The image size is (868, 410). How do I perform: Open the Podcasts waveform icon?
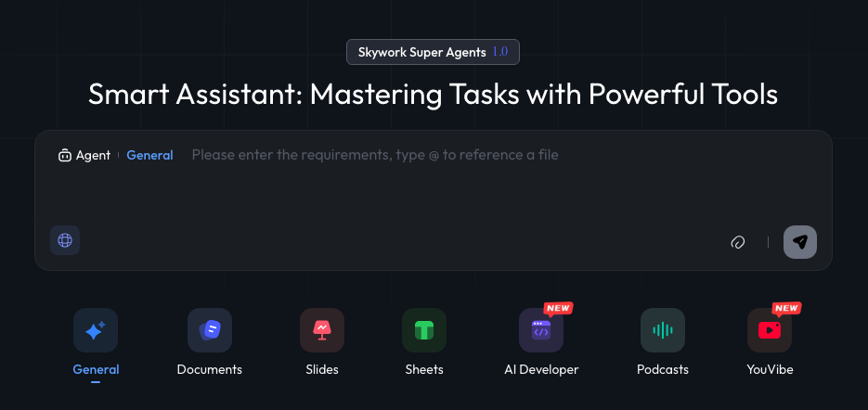(663, 330)
